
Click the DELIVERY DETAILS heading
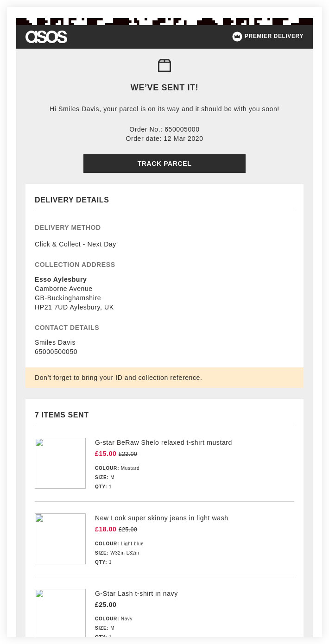tap(72, 200)
